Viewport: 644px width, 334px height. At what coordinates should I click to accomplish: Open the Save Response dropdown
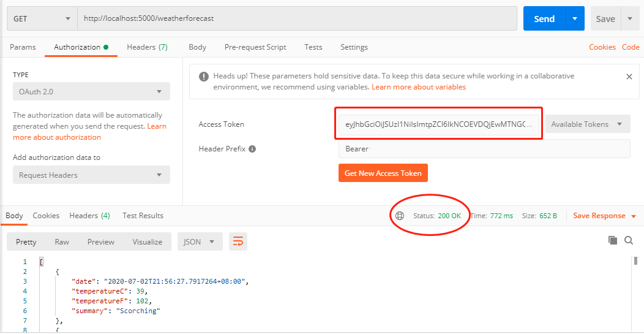[x=605, y=216]
